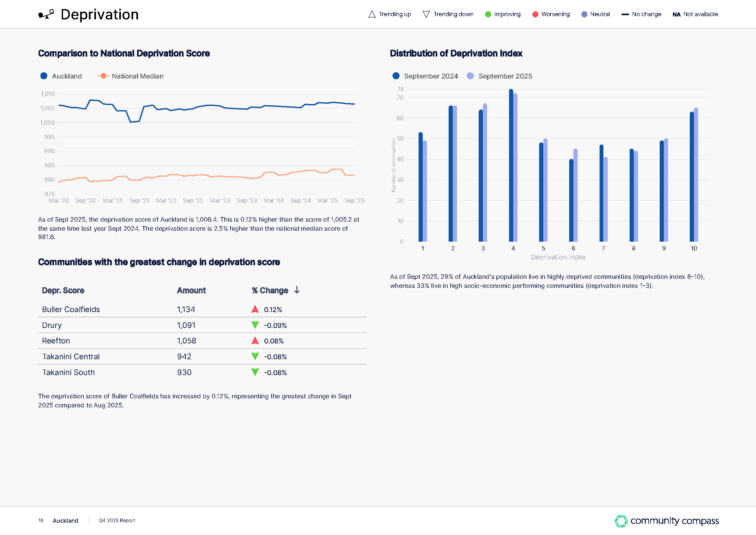Click the NA Not available marker
The image size is (756, 535).
pos(676,14)
